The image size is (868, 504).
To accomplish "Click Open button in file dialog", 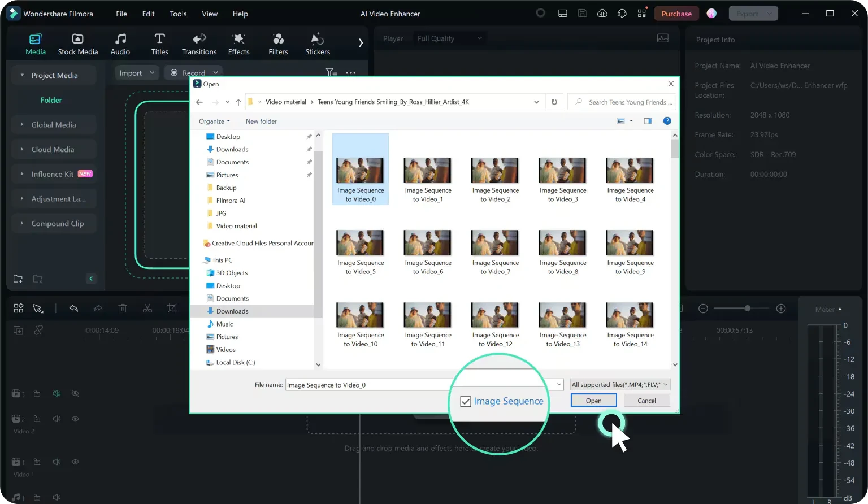I will pos(593,401).
